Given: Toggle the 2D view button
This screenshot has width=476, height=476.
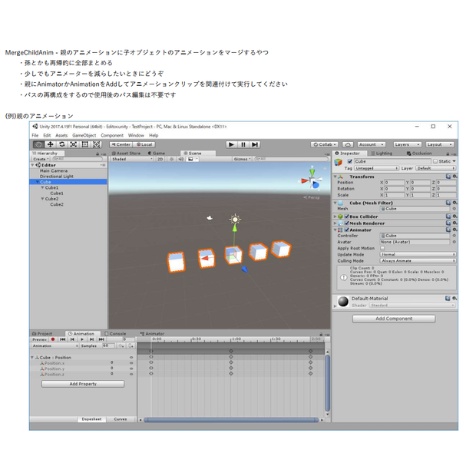Looking at the screenshot, I should pos(160,159).
